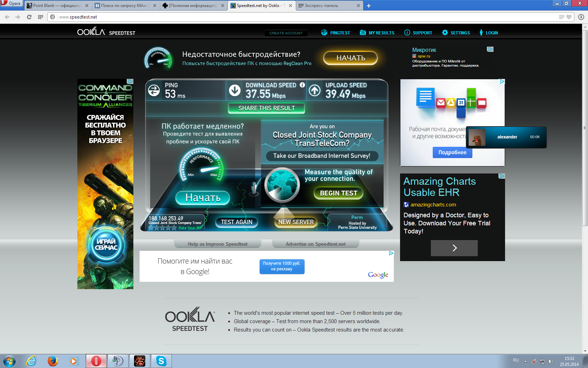Open Internet Explorer from the taskbar
Screen dimensions: 588x368
point(31,361)
